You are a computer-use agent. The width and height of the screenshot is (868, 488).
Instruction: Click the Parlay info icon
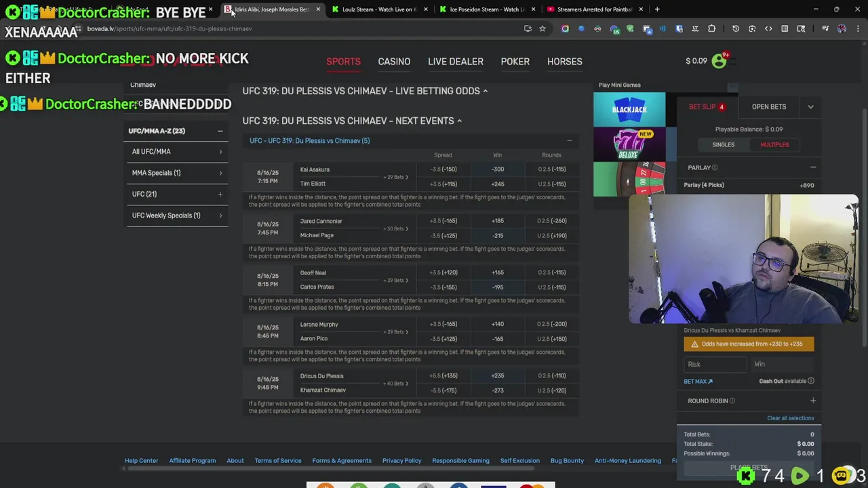tap(715, 167)
